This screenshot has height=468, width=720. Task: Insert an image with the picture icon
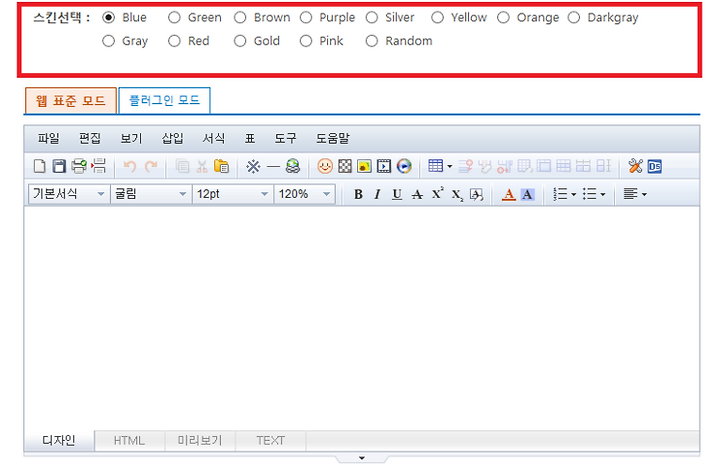point(365,166)
